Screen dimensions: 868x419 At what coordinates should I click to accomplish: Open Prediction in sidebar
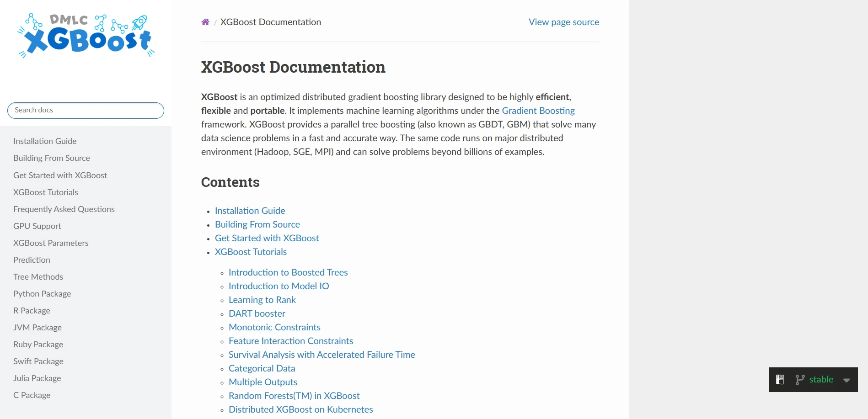click(32, 260)
